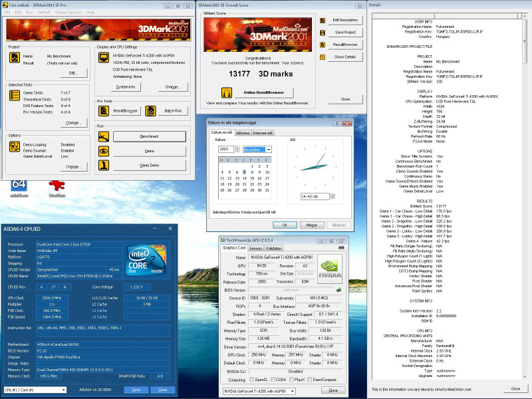Click the Benchmark run icon

[x=104, y=136]
